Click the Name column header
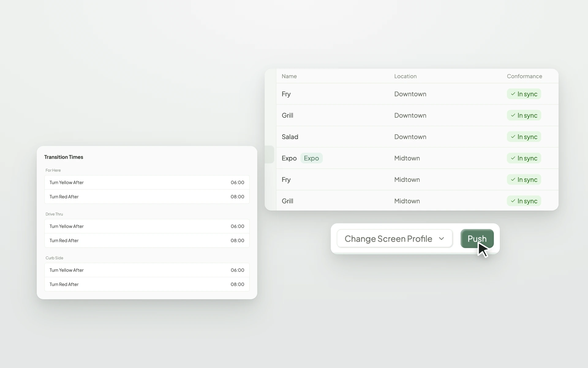Viewport: 588px width, 368px height. pos(289,76)
